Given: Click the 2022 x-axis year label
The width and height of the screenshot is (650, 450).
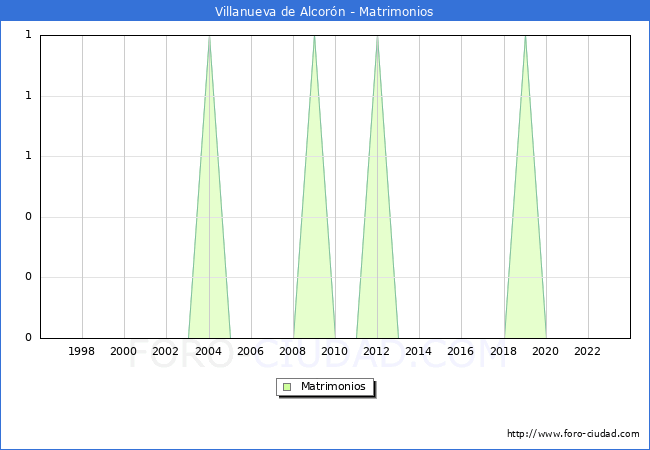Looking at the screenshot, I should (x=588, y=351).
